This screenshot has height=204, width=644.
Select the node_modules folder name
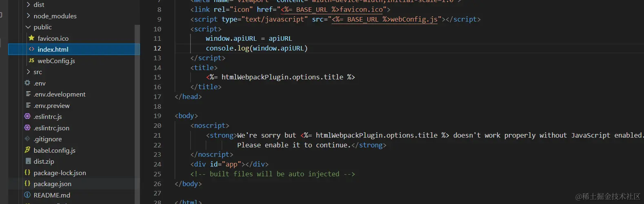pyautogui.click(x=55, y=16)
